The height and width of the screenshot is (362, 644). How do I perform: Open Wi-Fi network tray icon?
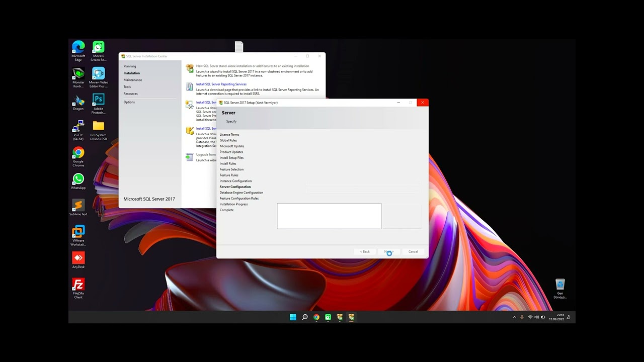[530, 317]
